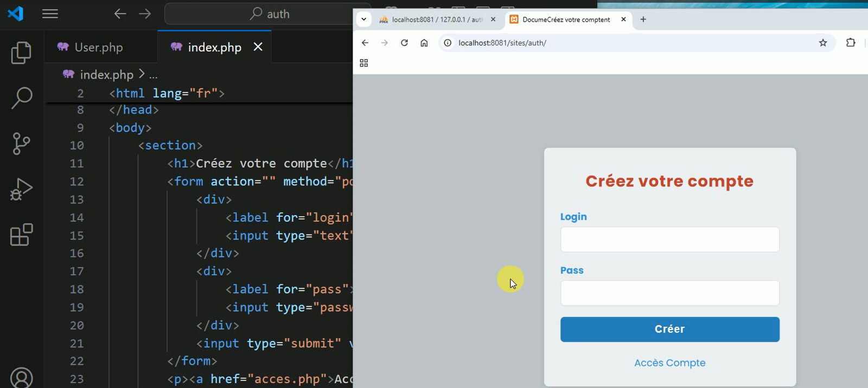This screenshot has width=868, height=388.
Task: Click the Login input field
Action: point(670,240)
